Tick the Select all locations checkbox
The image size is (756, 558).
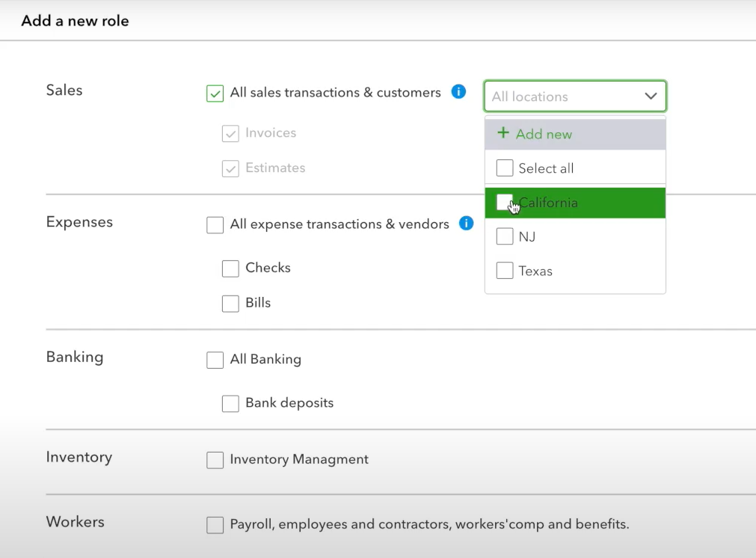coord(505,168)
